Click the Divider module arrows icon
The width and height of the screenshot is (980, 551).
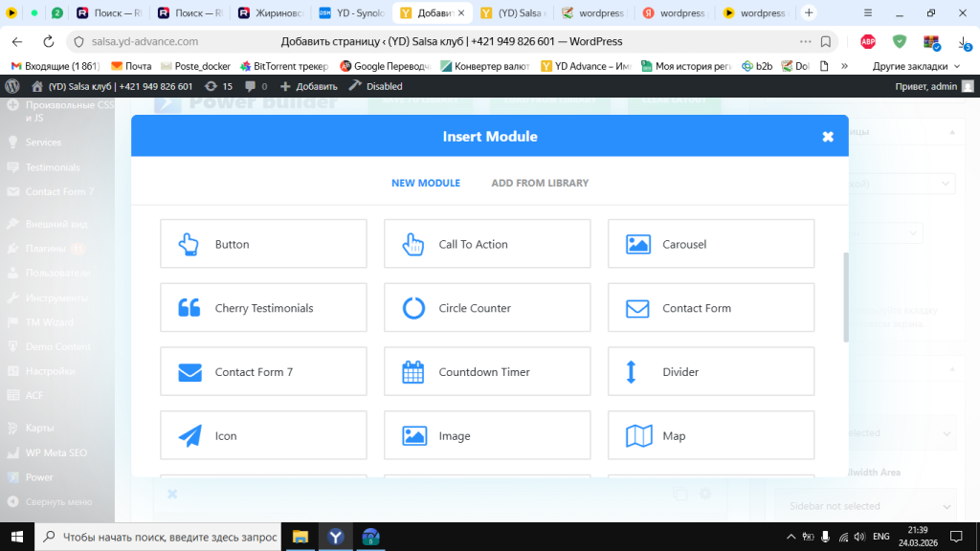[631, 372]
